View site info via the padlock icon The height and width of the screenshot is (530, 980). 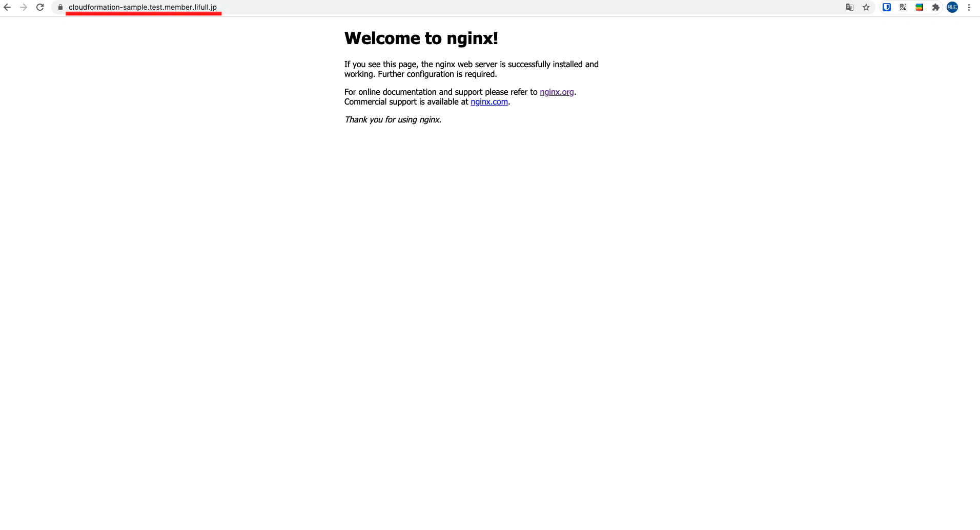(x=60, y=7)
